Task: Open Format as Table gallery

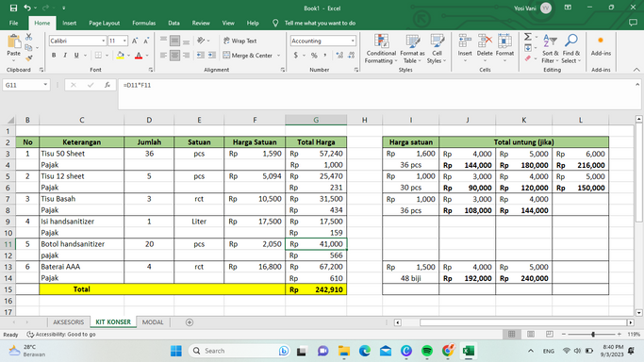Action: tap(412, 49)
